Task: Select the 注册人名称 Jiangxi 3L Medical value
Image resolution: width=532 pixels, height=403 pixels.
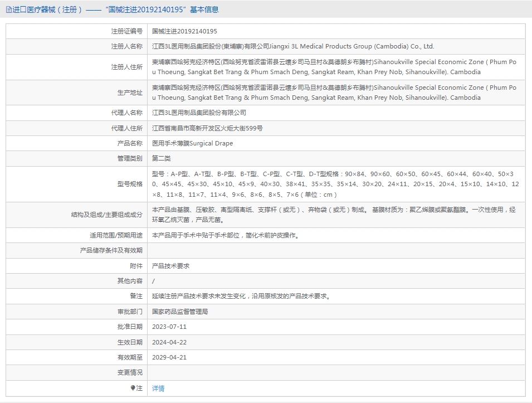Action: [x=293, y=46]
